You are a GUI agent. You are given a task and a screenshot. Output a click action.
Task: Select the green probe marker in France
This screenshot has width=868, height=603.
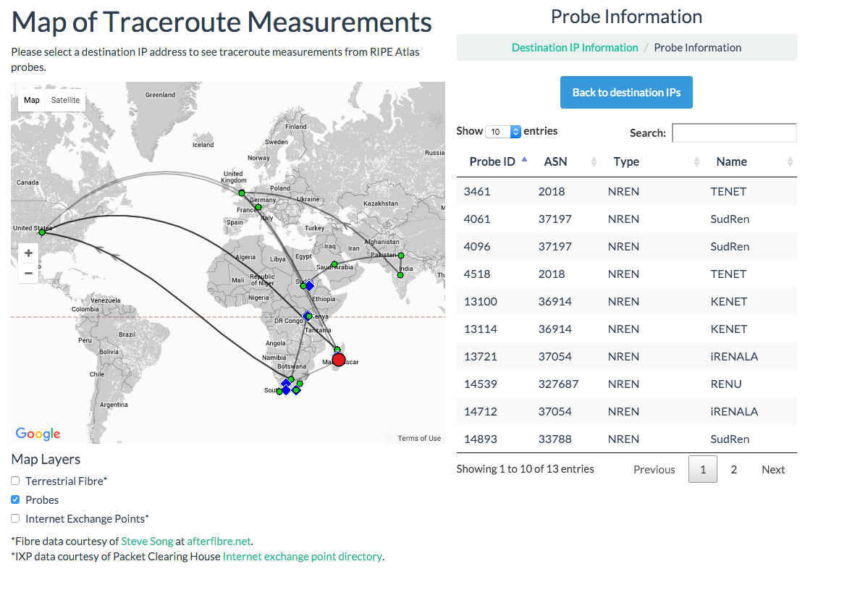pyautogui.click(x=258, y=207)
